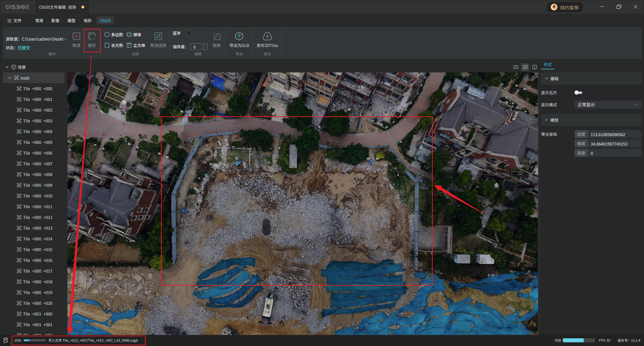Switch to split-screen view icon
Screen dimensions: 644x346
pos(535,67)
